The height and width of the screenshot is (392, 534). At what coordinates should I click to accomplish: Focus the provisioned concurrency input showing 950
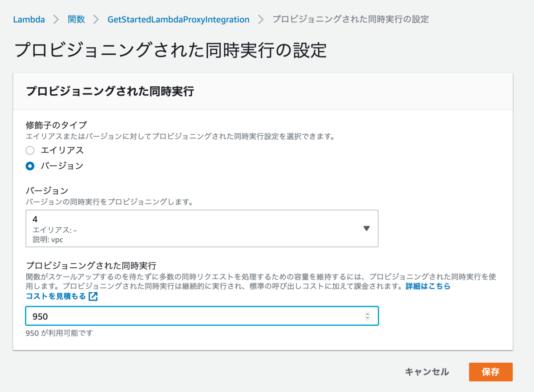[x=202, y=316]
